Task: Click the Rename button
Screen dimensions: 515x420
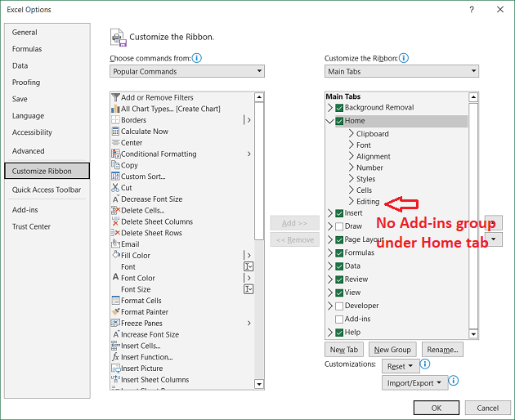Action: point(442,350)
